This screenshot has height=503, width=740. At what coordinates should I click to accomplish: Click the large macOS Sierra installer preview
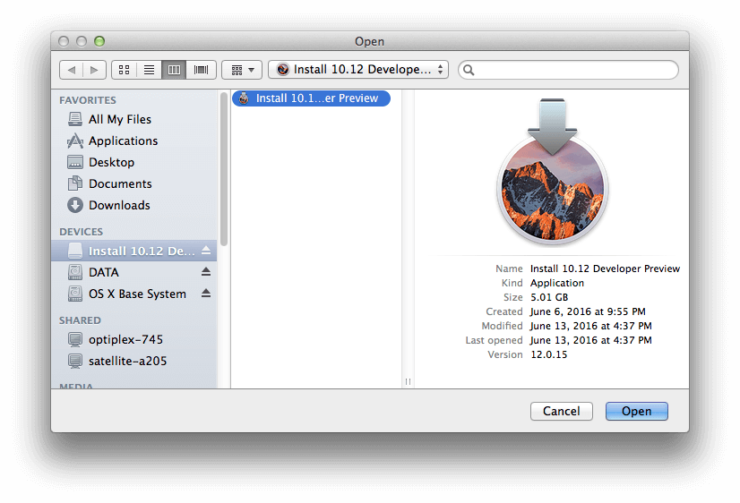click(x=552, y=170)
